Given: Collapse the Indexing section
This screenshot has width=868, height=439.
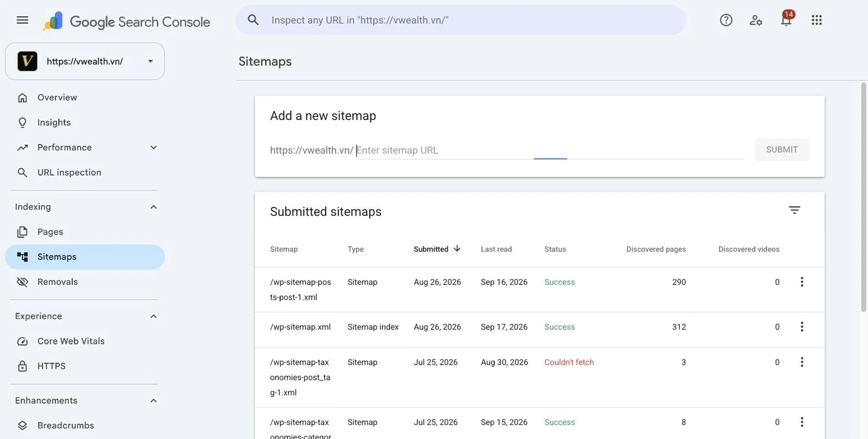Looking at the screenshot, I should coord(154,207).
